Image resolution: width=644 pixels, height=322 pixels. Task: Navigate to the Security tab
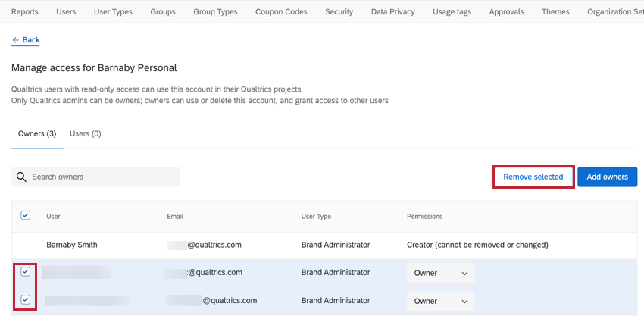pos(339,12)
